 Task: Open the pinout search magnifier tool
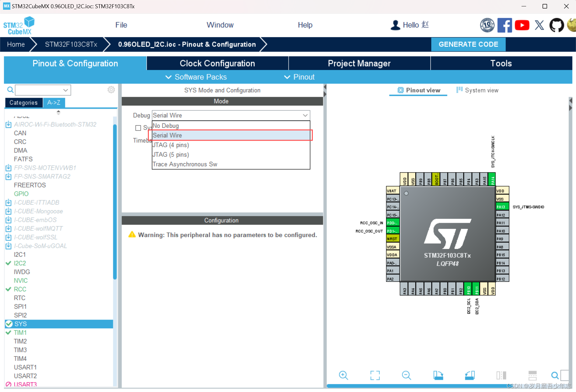pyautogui.click(x=555, y=375)
